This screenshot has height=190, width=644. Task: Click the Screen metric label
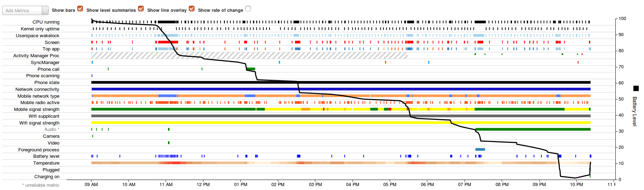pyautogui.click(x=52, y=42)
